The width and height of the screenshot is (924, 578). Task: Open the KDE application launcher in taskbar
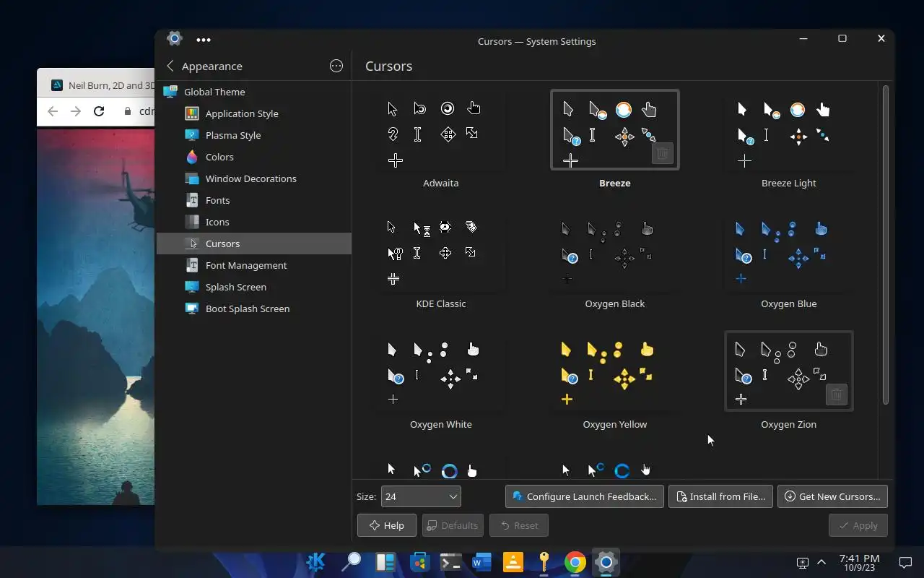click(x=316, y=562)
